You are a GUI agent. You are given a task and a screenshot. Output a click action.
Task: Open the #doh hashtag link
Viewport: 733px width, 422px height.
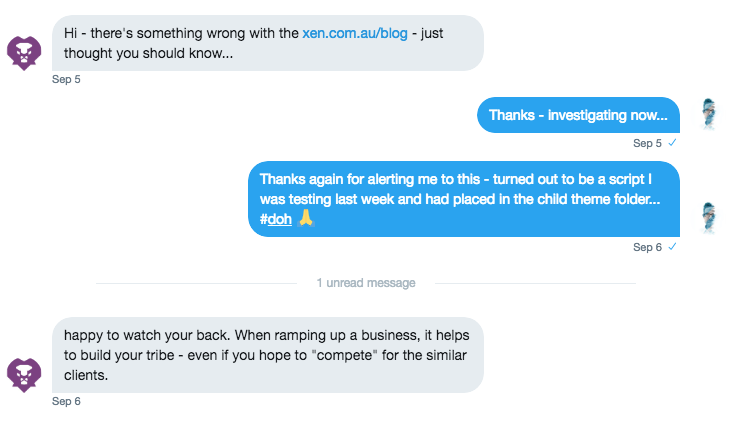pos(275,220)
